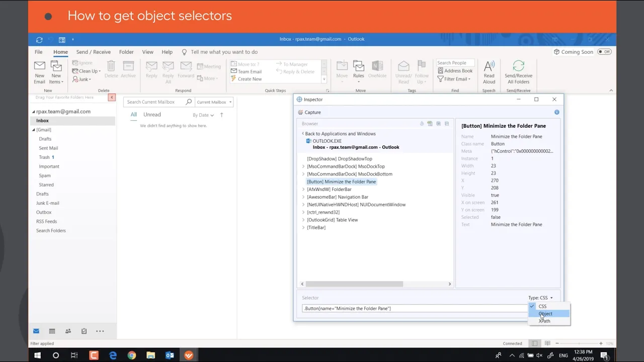The image size is (644, 362).
Task: Open Mail view in Outlook navigation bar
Action: tap(36, 331)
